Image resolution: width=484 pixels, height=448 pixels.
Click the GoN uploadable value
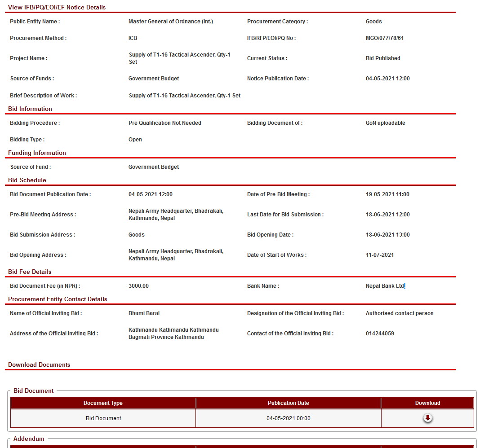[x=385, y=123]
